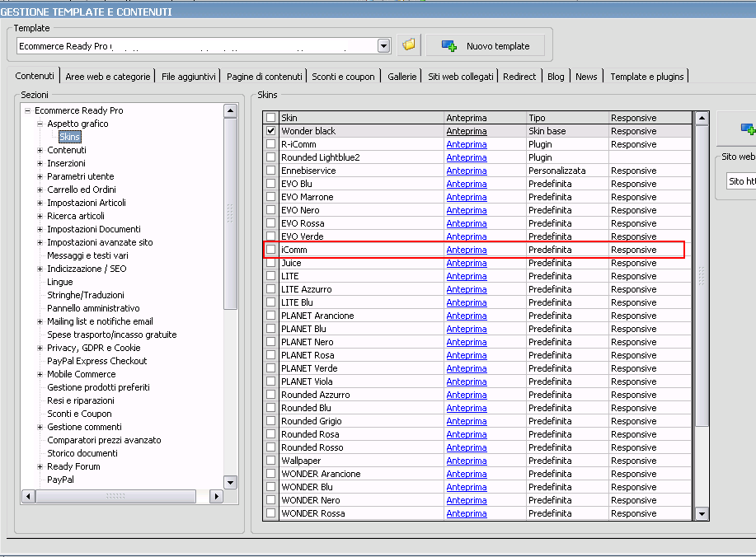Switch to the Sconti e coupon tab

pyautogui.click(x=343, y=77)
